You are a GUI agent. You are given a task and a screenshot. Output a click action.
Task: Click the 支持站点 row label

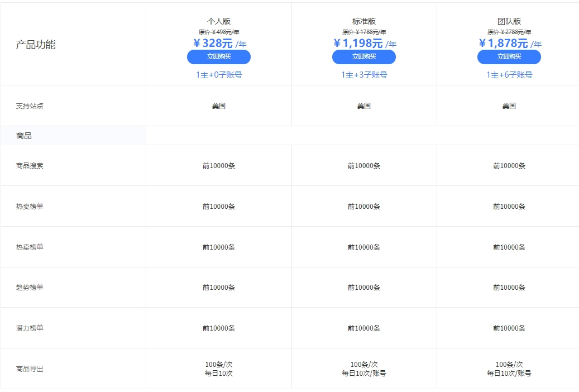[30, 106]
